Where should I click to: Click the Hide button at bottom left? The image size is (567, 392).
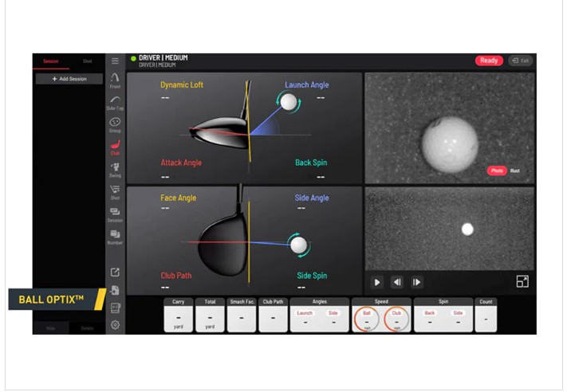pos(50,328)
